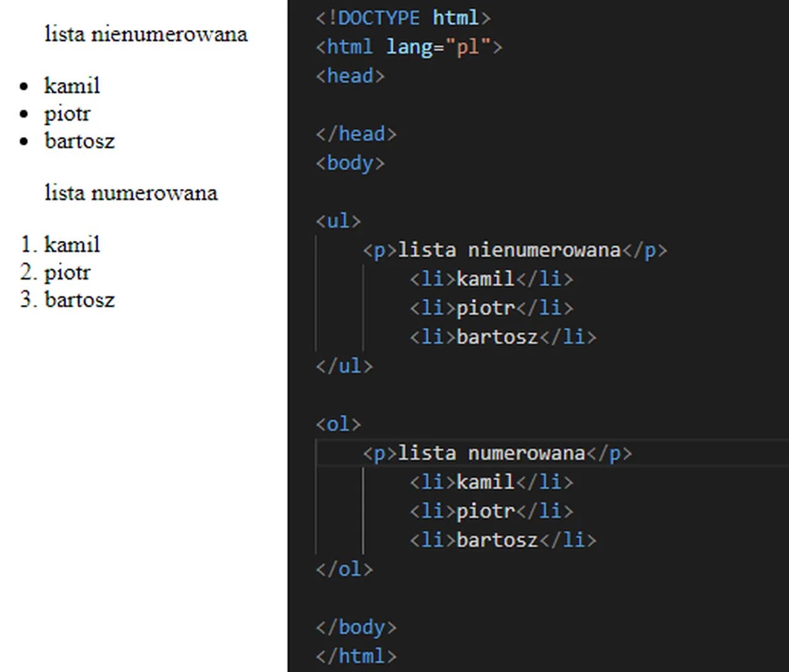Click the highlighted <p>lista numerowana</p> line

[497, 453]
